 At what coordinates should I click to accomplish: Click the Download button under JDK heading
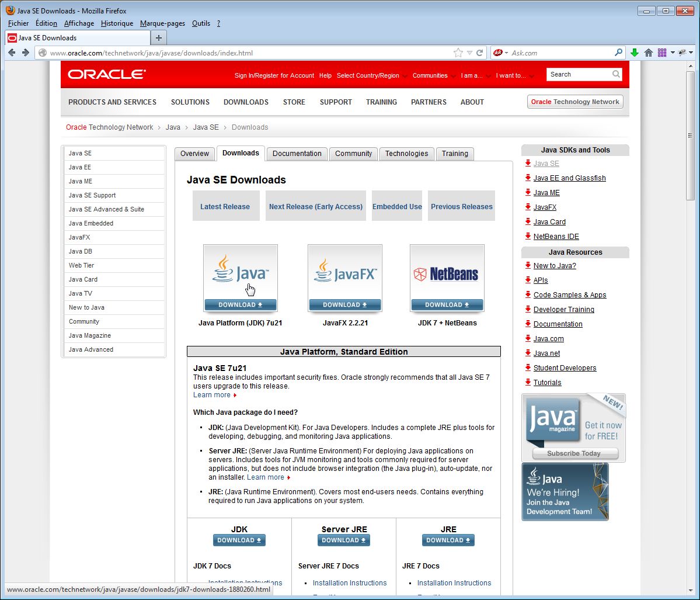(239, 540)
